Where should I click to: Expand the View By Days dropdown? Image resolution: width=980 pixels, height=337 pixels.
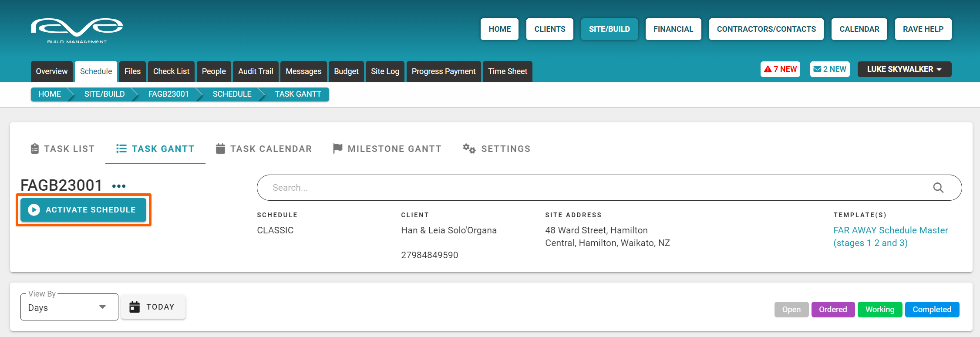(x=69, y=307)
